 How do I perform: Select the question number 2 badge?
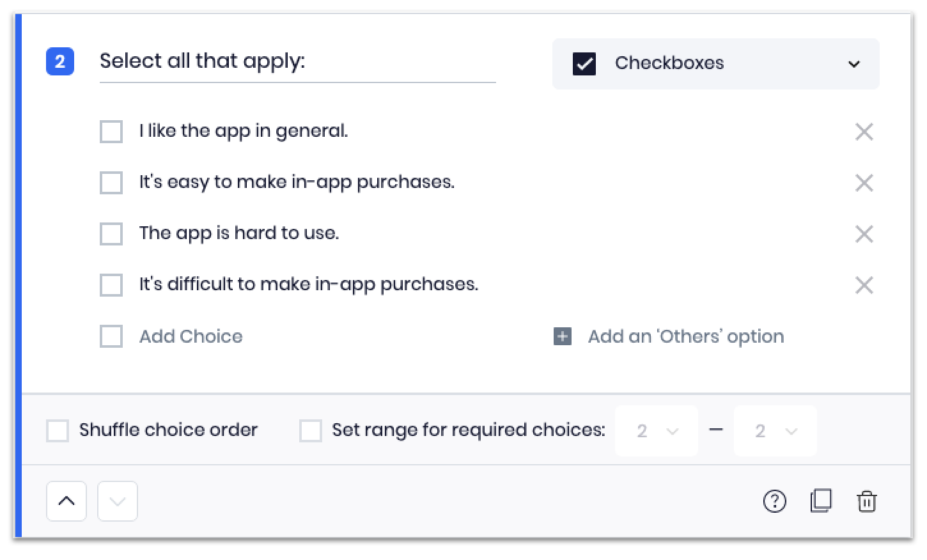pos(59,62)
